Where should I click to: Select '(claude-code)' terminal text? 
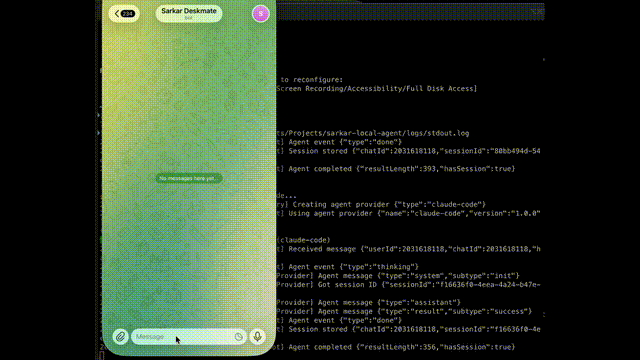pyautogui.click(x=303, y=240)
